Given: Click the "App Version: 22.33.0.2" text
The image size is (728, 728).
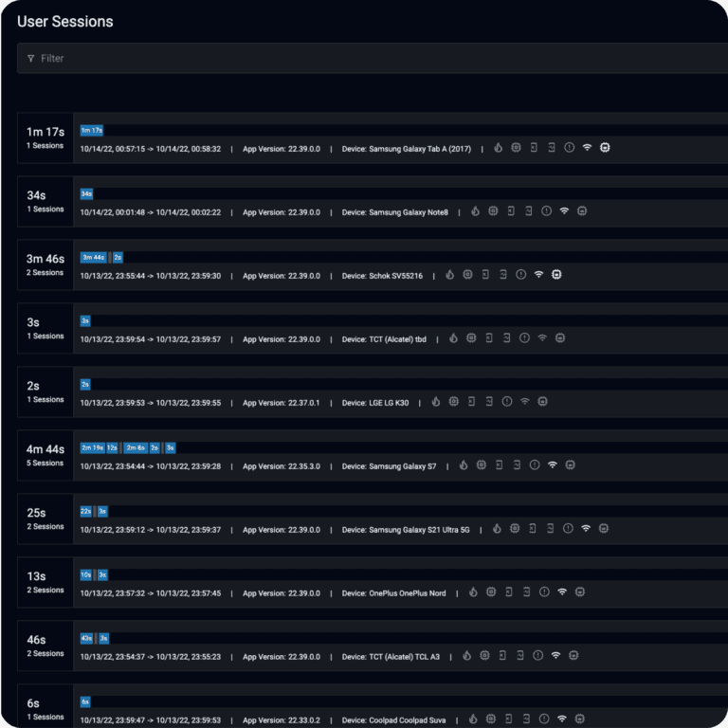Looking at the screenshot, I should 282,720.
